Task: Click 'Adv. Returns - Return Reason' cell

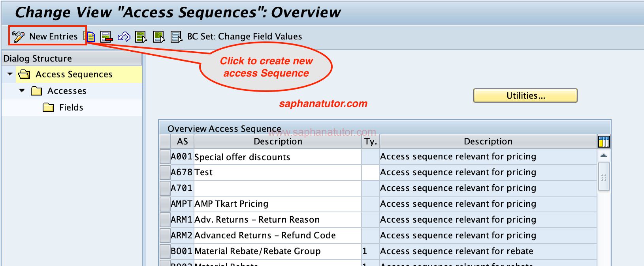Action: 278,220
